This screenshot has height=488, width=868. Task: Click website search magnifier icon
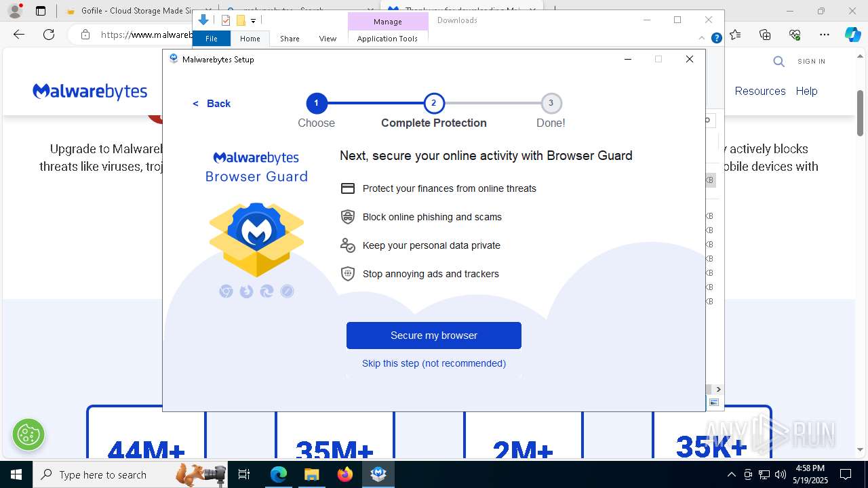click(x=778, y=62)
